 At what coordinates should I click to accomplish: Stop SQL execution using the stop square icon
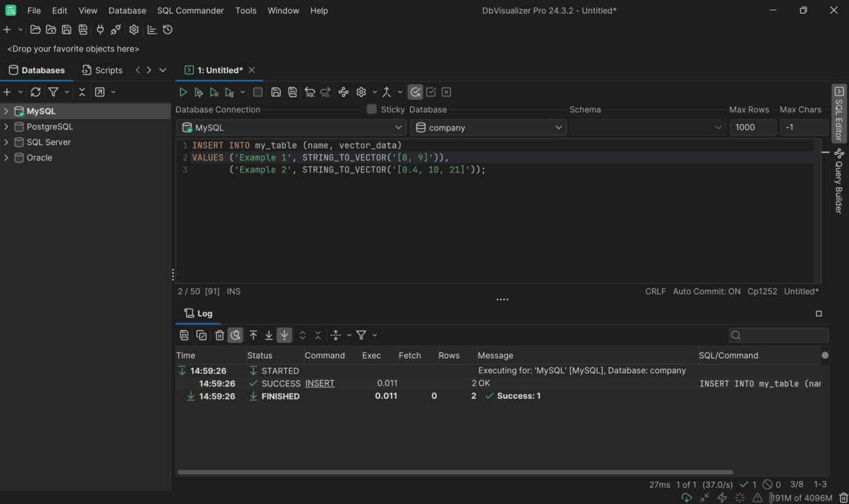[x=257, y=91]
